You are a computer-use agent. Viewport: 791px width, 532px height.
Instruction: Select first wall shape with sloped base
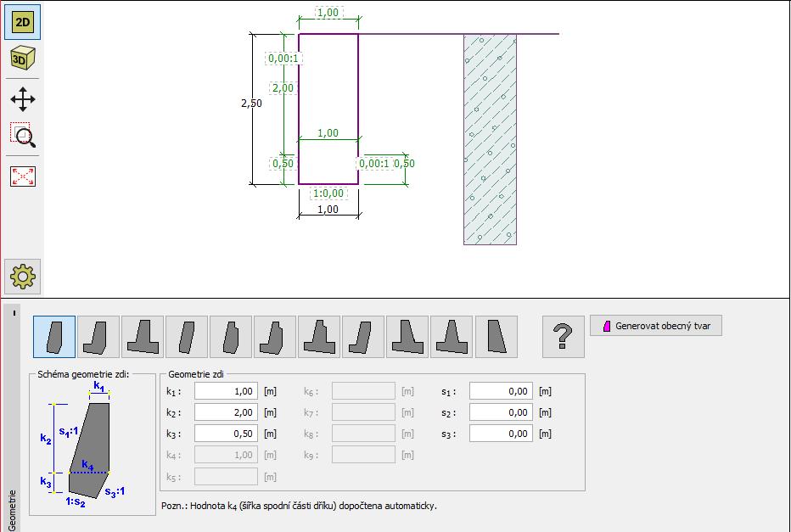(x=54, y=337)
